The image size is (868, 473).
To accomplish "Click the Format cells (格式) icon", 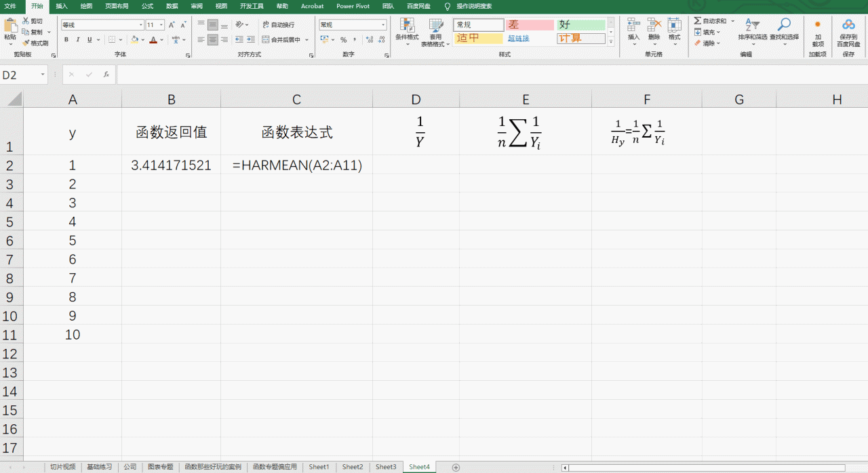I will pos(674,26).
